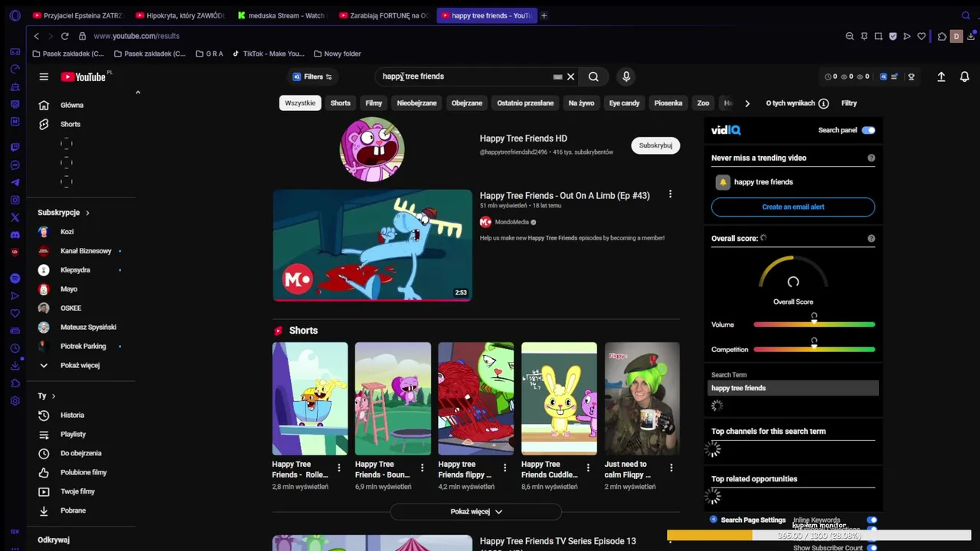
Task: Open Messenger in the browser sidebar
Action: coord(15,165)
